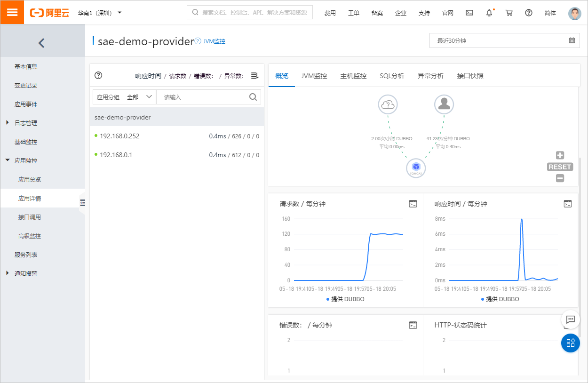The height and width of the screenshot is (383, 588).
Task: Open the 简体 language menu
Action: point(550,13)
